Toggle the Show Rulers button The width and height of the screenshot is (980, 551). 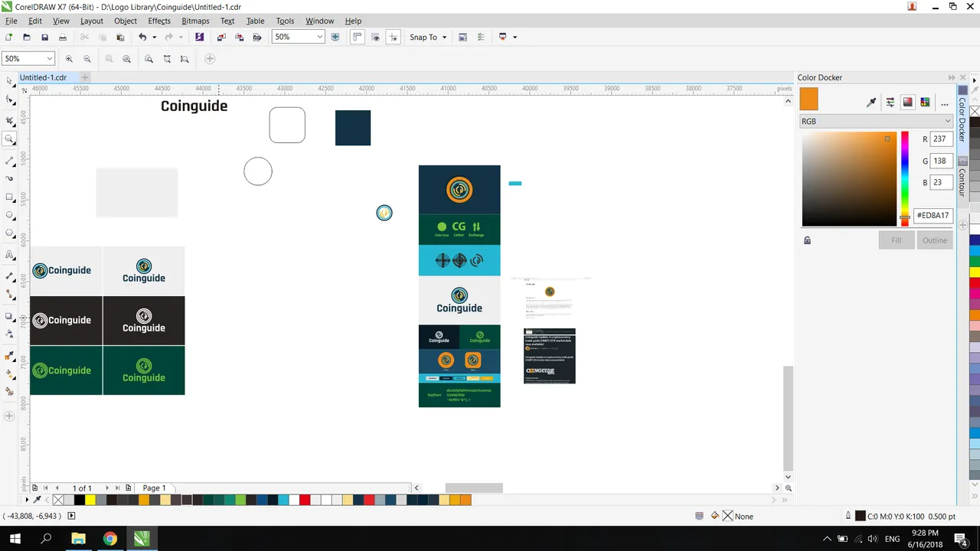(358, 37)
